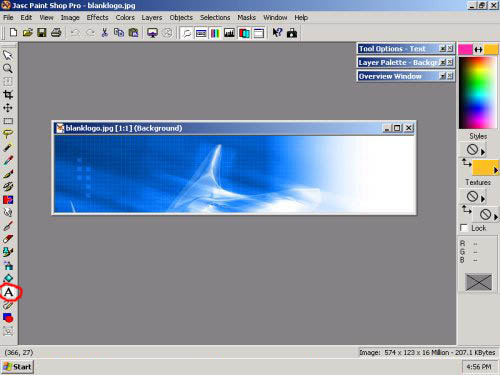Enable the Lock checkbox
Image resolution: width=500 pixels, height=375 pixels.
click(464, 228)
